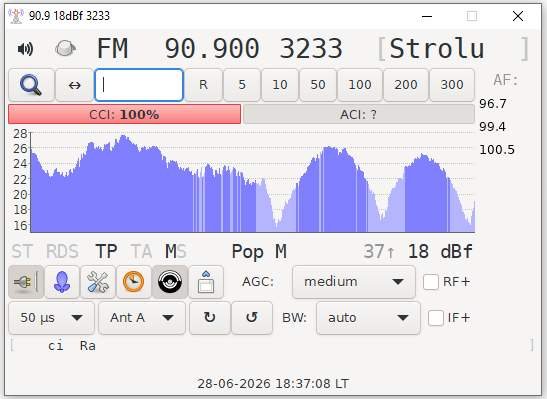Click the radiotext line showing ci Ra
Image resolution: width=547 pixels, height=399 pixels.
pos(272,346)
